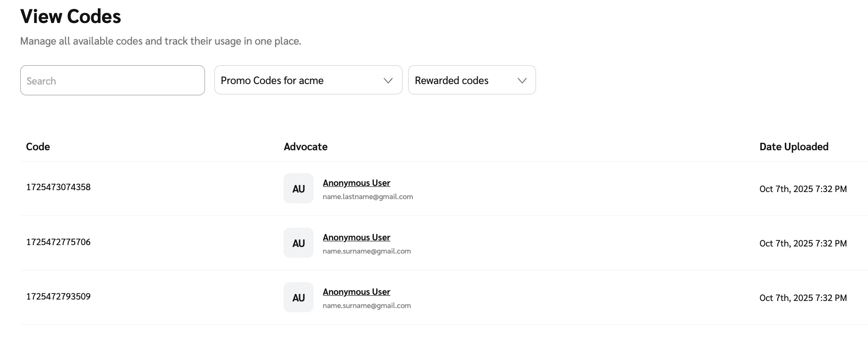868x339 pixels.
Task: Click the AU avatar for code 1725472793509
Action: [x=299, y=298]
